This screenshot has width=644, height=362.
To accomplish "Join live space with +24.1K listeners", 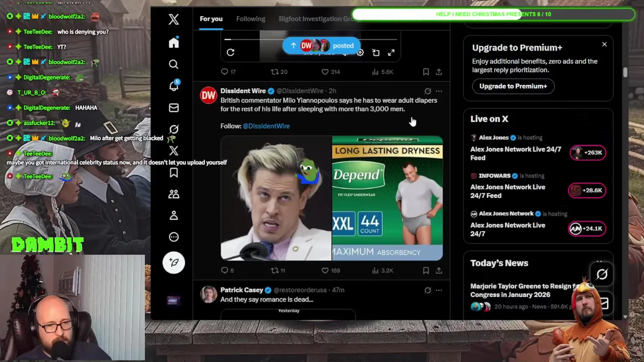I will tap(587, 228).
